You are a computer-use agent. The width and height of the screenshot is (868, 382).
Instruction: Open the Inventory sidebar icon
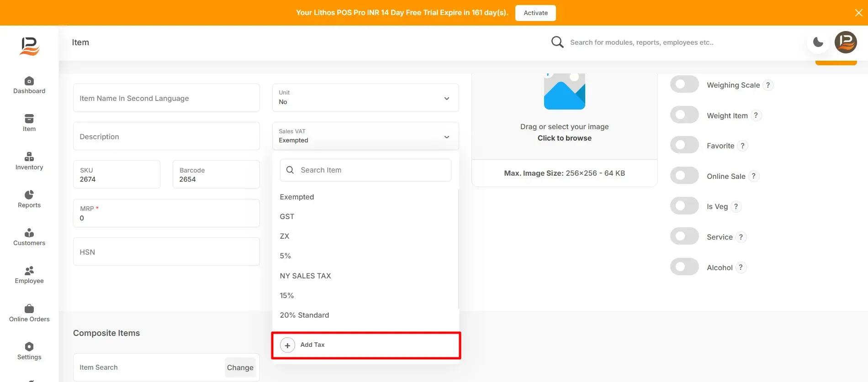tap(29, 157)
